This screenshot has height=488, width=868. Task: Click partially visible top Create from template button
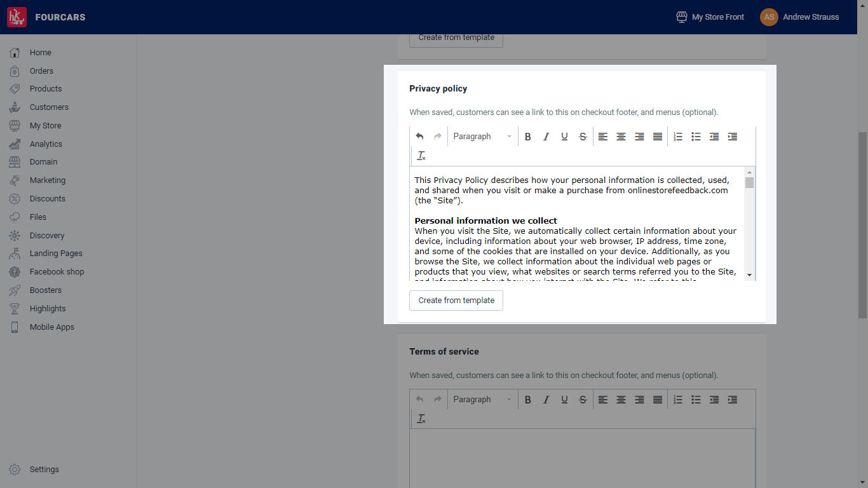pos(456,39)
